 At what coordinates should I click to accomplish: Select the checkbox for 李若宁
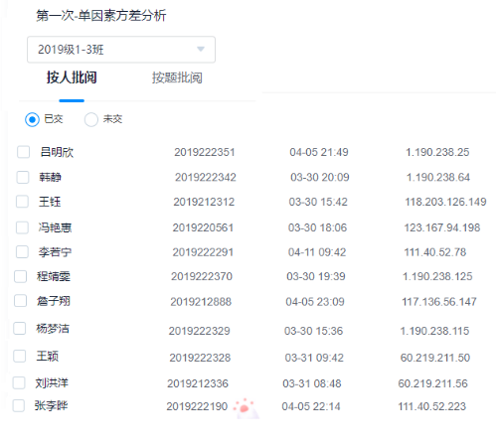(22, 251)
